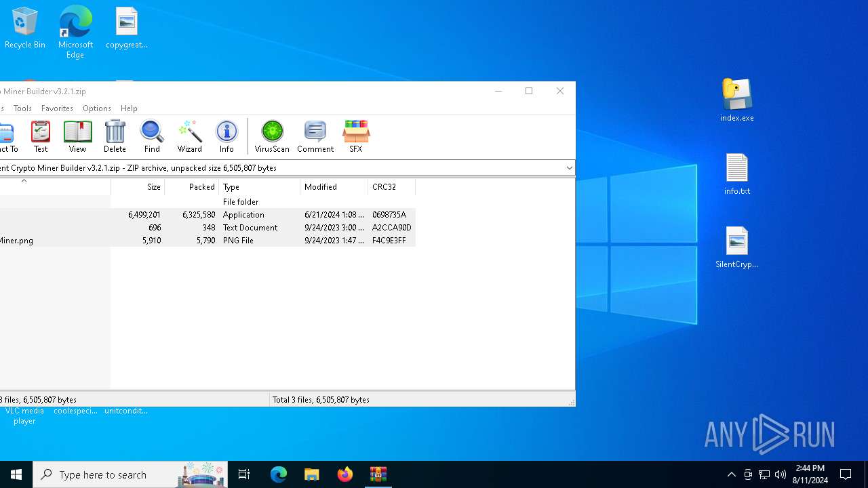Click the window resize grip
Screen dimensions: 868x488
tap(572, 403)
